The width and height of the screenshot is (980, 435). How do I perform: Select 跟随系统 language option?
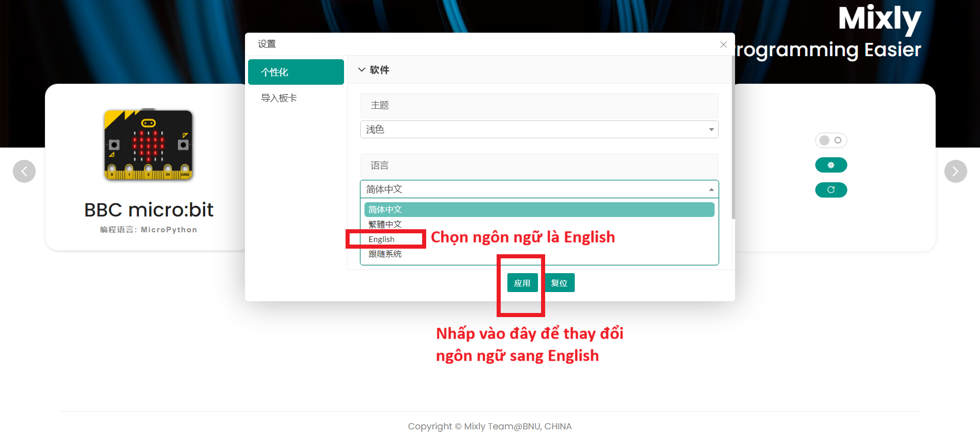click(x=385, y=254)
